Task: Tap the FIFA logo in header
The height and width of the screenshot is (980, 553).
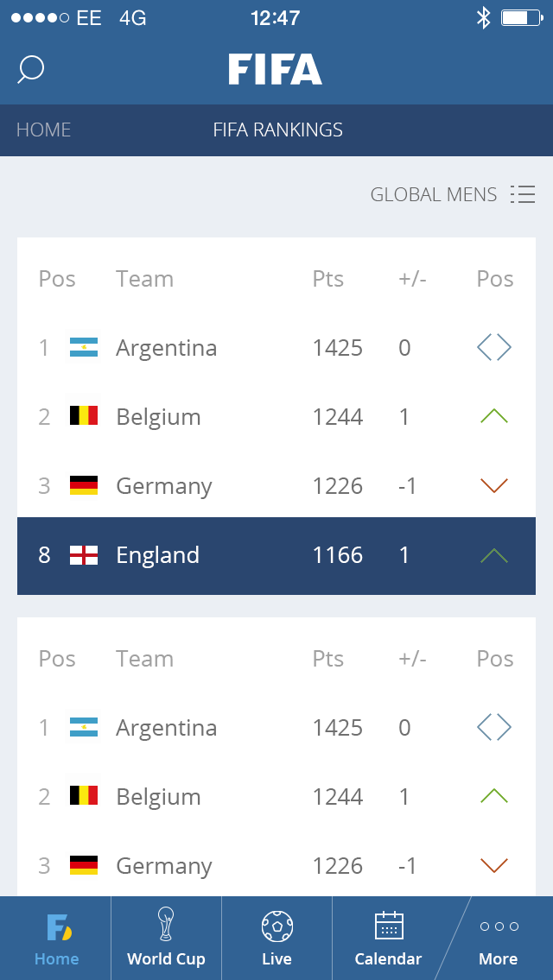Action: (276, 69)
